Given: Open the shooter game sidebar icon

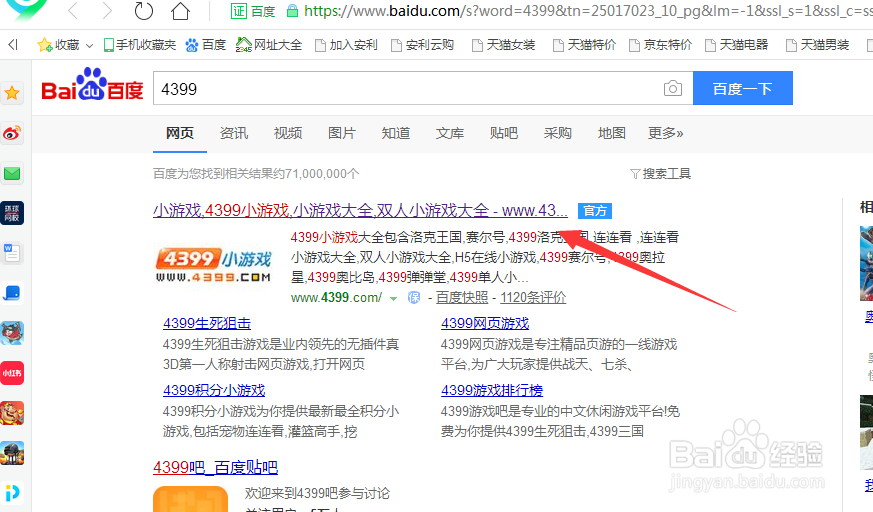Looking at the screenshot, I should point(12,453).
